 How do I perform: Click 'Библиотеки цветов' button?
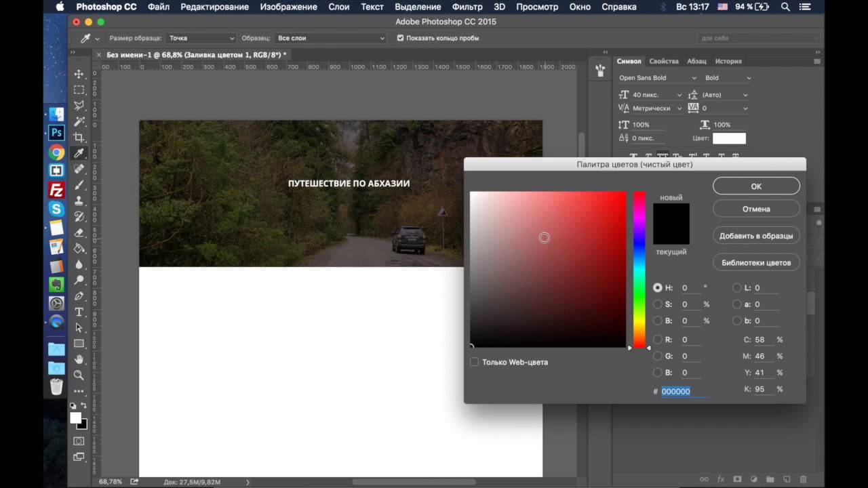(x=756, y=262)
